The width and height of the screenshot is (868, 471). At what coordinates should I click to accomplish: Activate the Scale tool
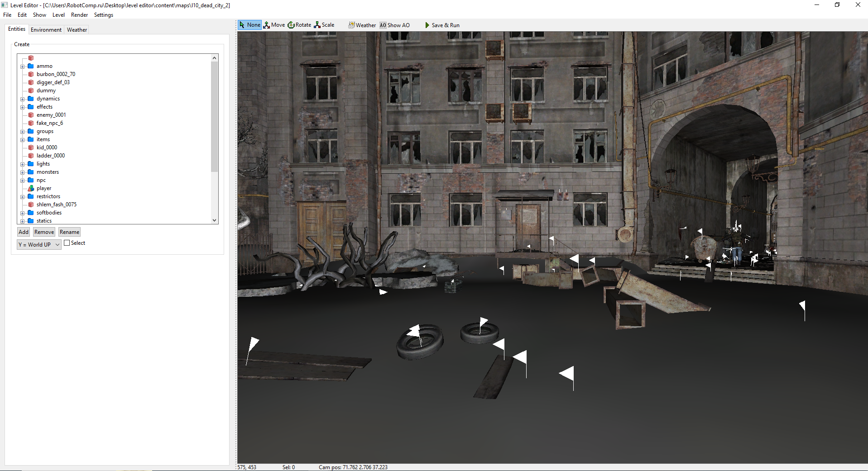click(x=324, y=25)
